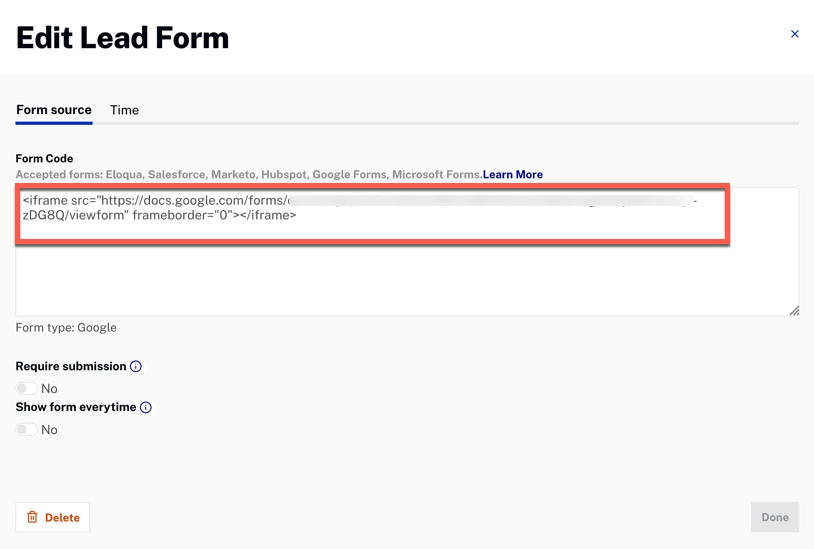The image size is (814, 549).
Task: Close the Edit Lead Form dialog
Action: (x=795, y=34)
